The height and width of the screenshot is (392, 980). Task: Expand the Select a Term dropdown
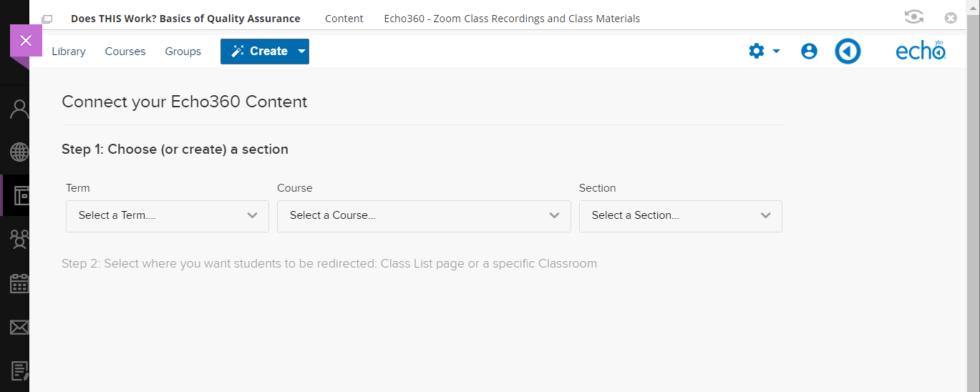tap(168, 216)
